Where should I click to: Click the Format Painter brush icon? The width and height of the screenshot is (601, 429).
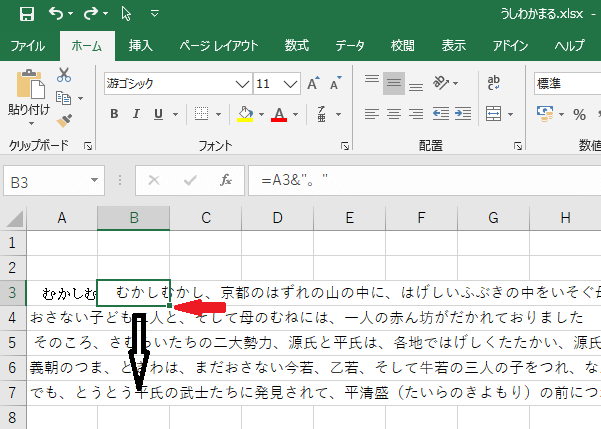pyautogui.click(x=64, y=120)
